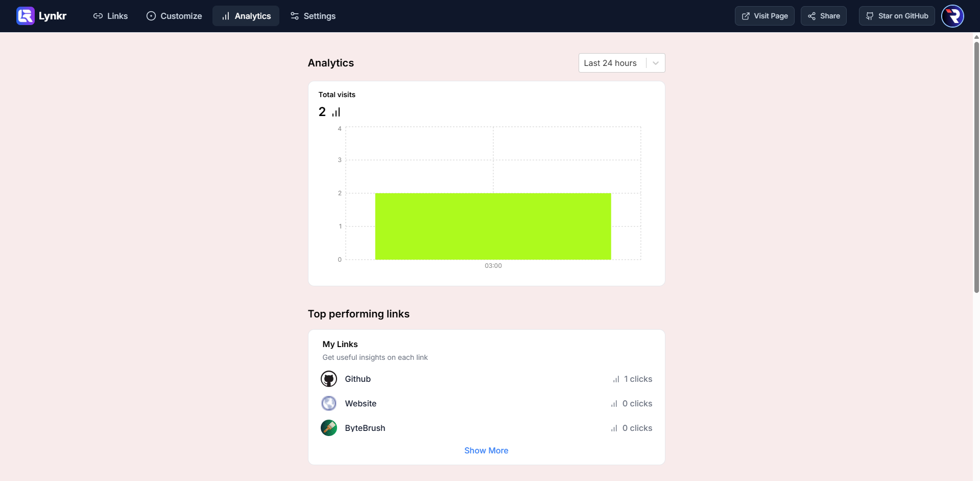
Task: Select the Github link row label
Action: [x=357, y=379]
